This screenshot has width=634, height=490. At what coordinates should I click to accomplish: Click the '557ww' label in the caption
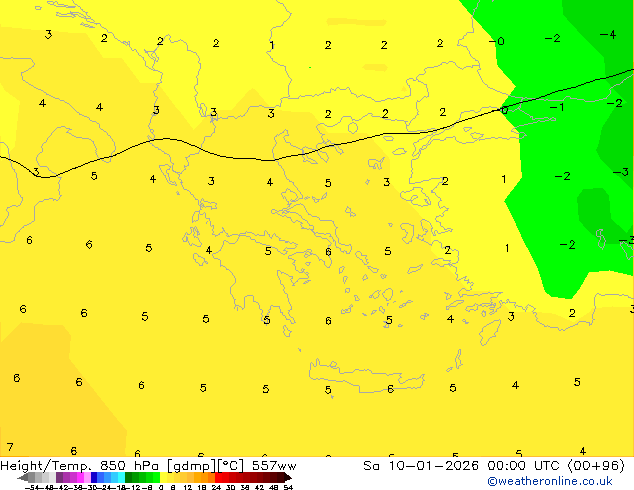tap(274, 466)
